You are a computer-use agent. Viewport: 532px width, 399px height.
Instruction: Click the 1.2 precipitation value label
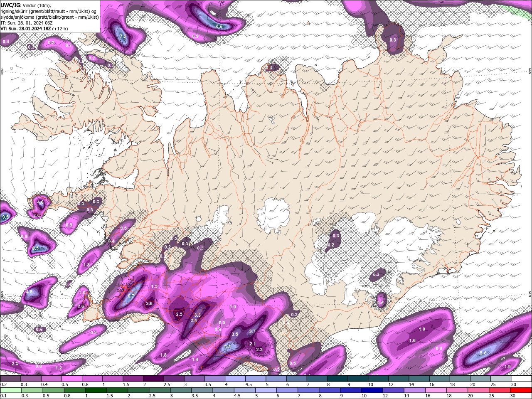click(x=59, y=368)
